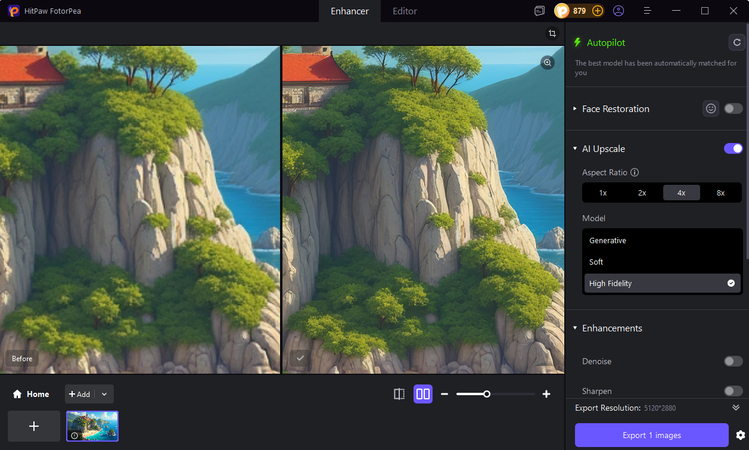
Task: Click Export 1 images button
Action: (x=652, y=435)
